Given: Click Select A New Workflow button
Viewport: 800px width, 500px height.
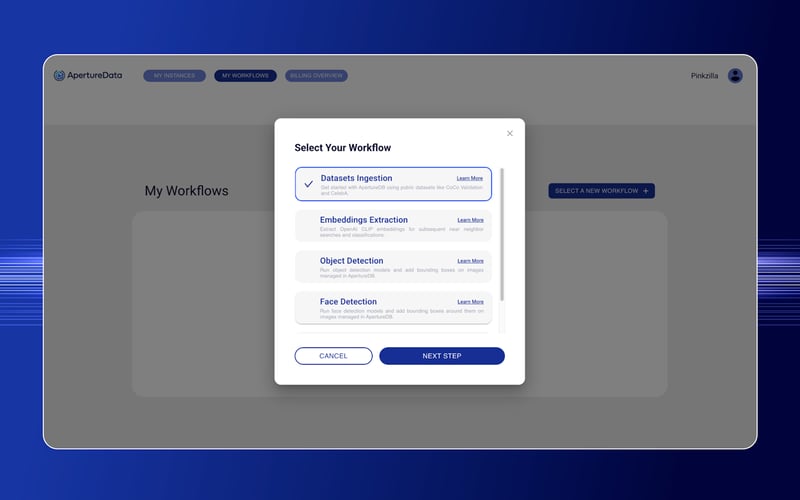Looking at the screenshot, I should (602, 191).
